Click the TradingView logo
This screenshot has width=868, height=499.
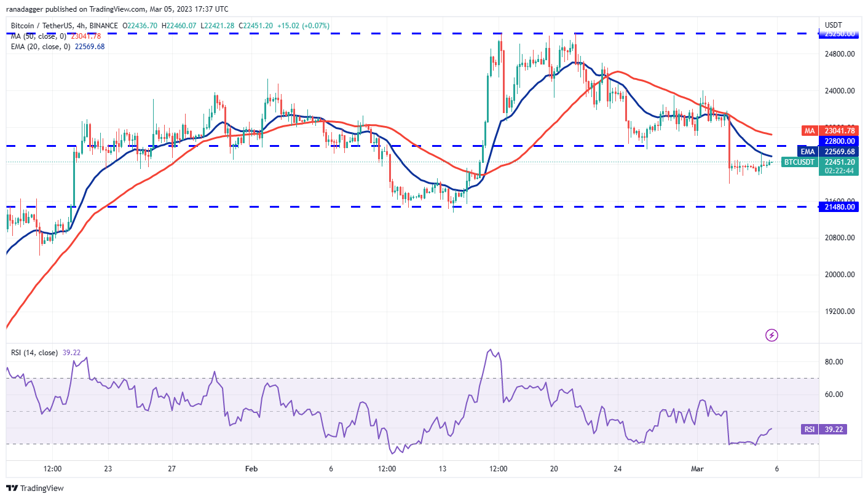pyautogui.click(x=35, y=488)
